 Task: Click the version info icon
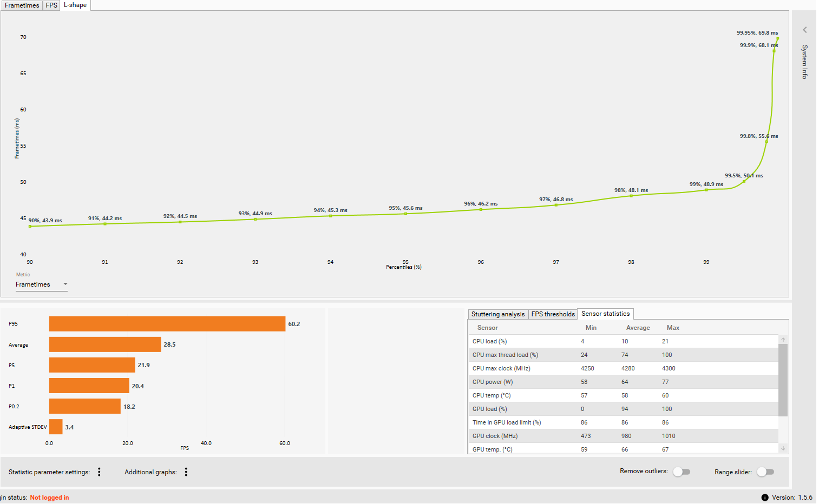(765, 498)
